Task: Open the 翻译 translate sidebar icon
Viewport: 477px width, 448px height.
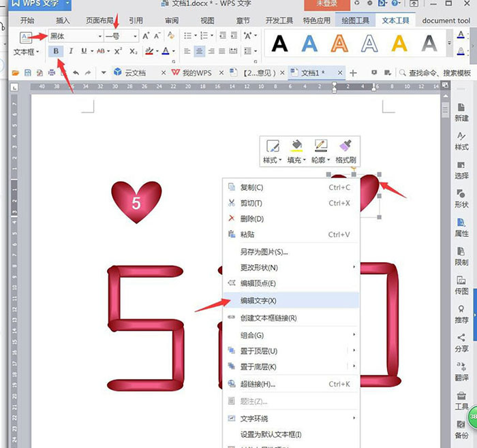Action: click(461, 372)
